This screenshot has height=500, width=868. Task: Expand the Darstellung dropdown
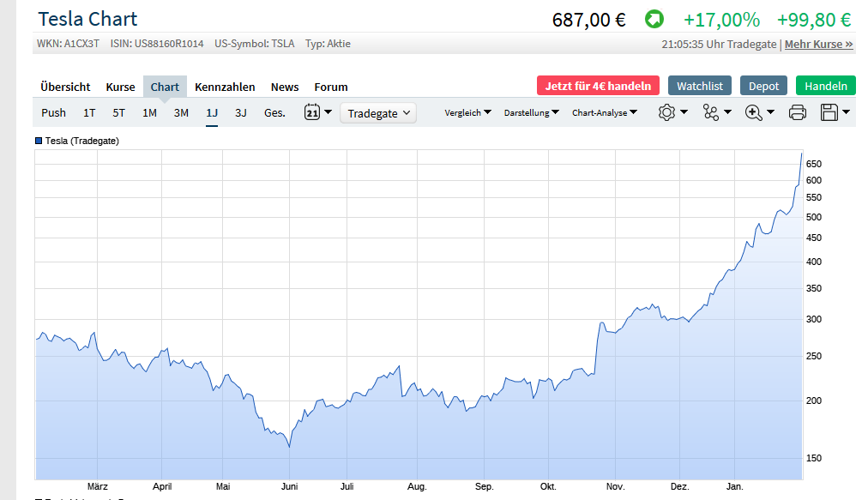(531, 112)
